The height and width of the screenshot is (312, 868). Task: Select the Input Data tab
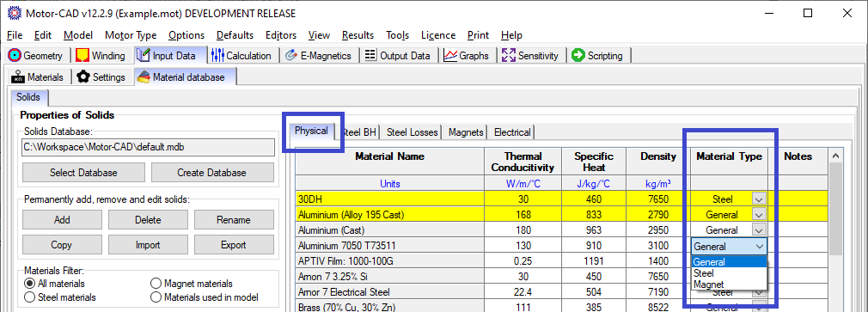click(170, 55)
